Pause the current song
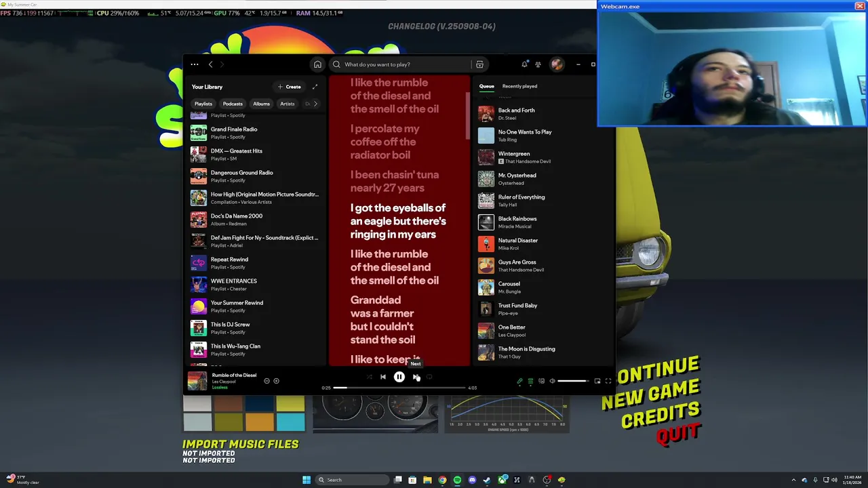This screenshot has height=488, width=868. point(399,378)
